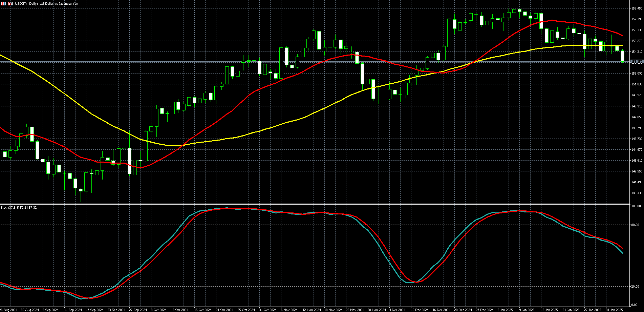The image size is (644, 312).
Task: Click the 146.790 price scale label
Action: click(637, 128)
